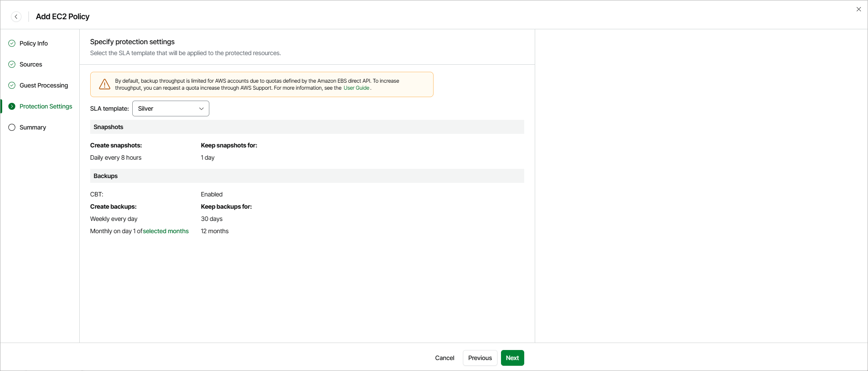Click the Summary step circle icon
The height and width of the screenshot is (371, 868).
pyautogui.click(x=12, y=127)
